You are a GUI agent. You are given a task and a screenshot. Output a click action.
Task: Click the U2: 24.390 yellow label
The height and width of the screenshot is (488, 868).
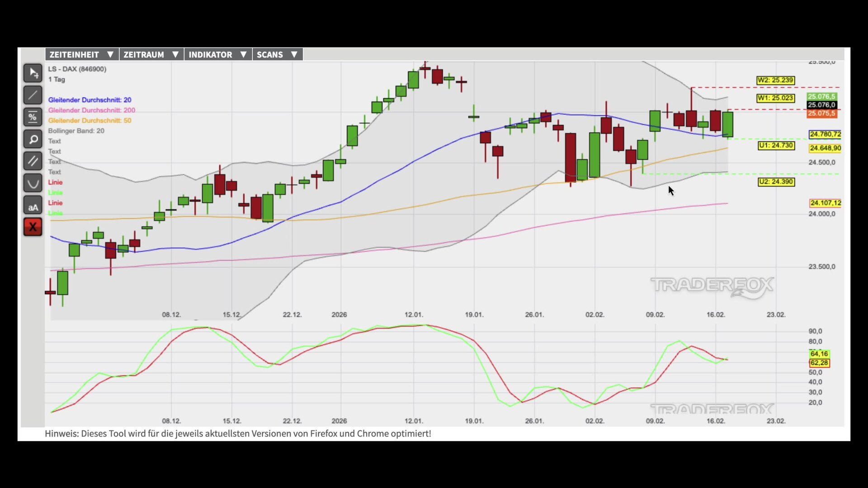click(x=776, y=182)
